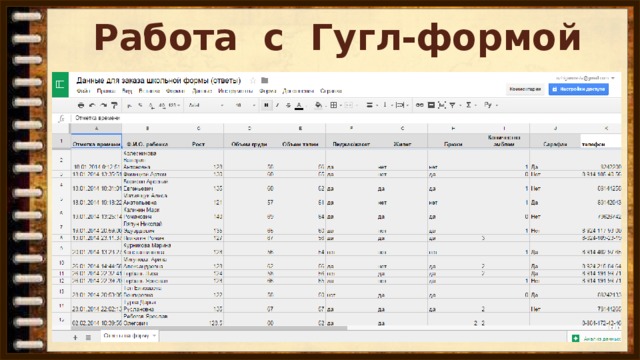Open the Справка menu
The height and width of the screenshot is (360, 640).
click(x=331, y=91)
